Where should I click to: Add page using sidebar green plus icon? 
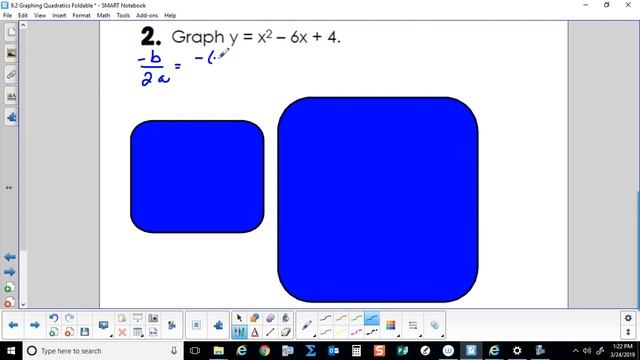[9, 287]
